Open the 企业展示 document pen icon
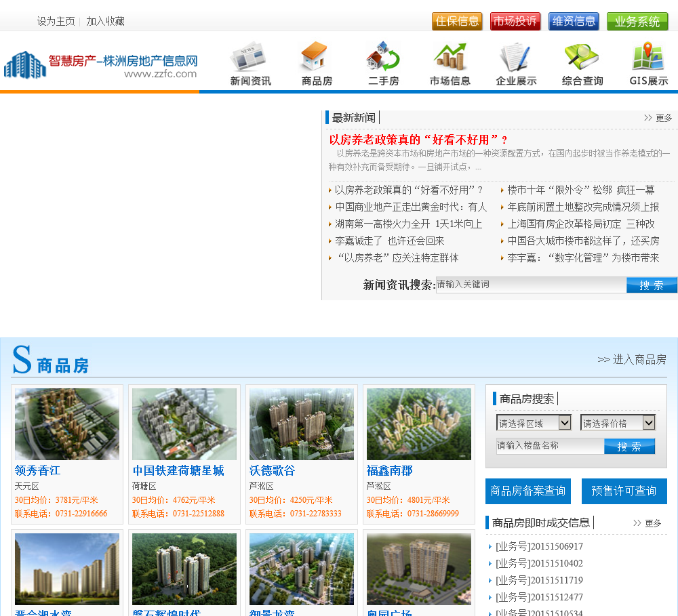 click(x=515, y=57)
